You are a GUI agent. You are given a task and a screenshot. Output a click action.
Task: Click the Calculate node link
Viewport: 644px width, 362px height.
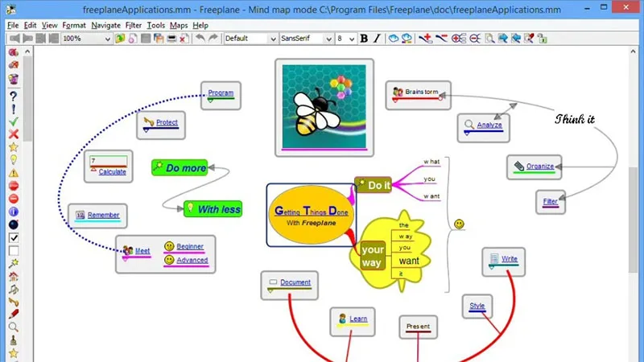pyautogui.click(x=112, y=172)
